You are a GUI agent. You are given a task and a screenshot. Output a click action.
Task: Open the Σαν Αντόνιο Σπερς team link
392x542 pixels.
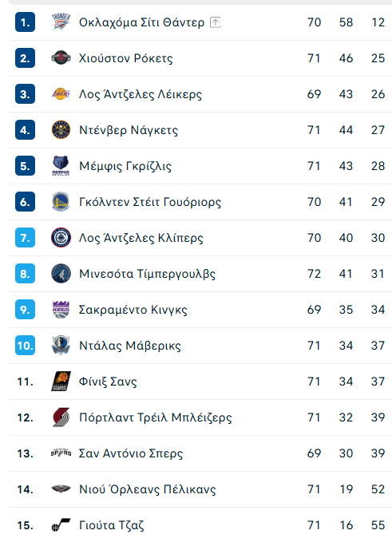point(131,453)
